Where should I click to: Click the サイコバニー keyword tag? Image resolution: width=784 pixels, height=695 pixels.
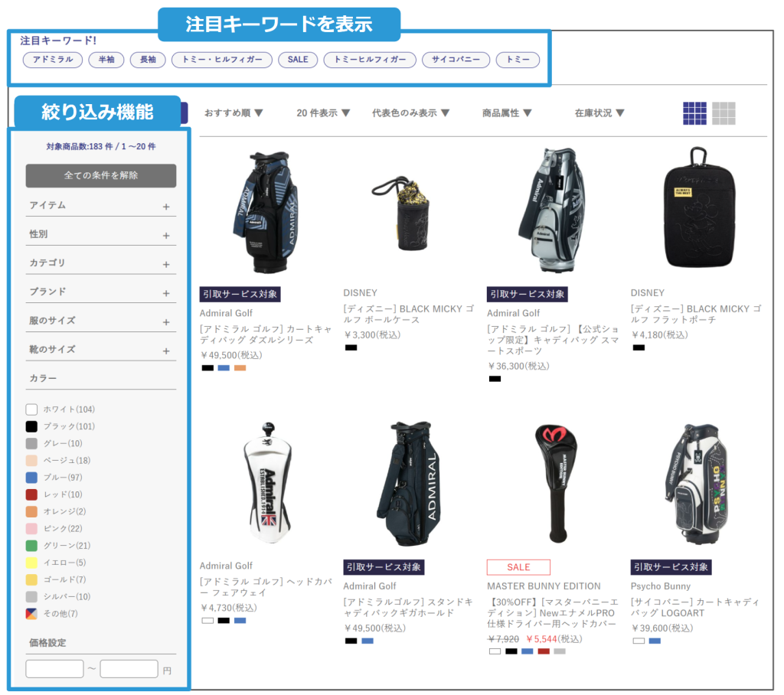[x=456, y=60]
